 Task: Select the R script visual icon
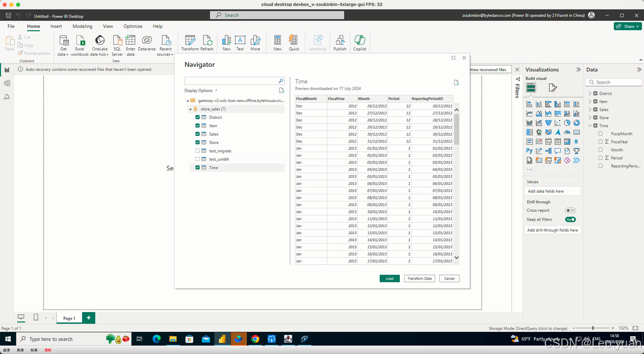pyautogui.click(x=576, y=141)
